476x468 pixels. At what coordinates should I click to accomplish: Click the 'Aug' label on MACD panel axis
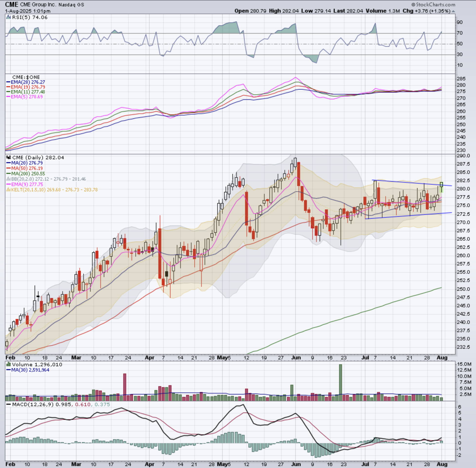pyautogui.click(x=442, y=464)
